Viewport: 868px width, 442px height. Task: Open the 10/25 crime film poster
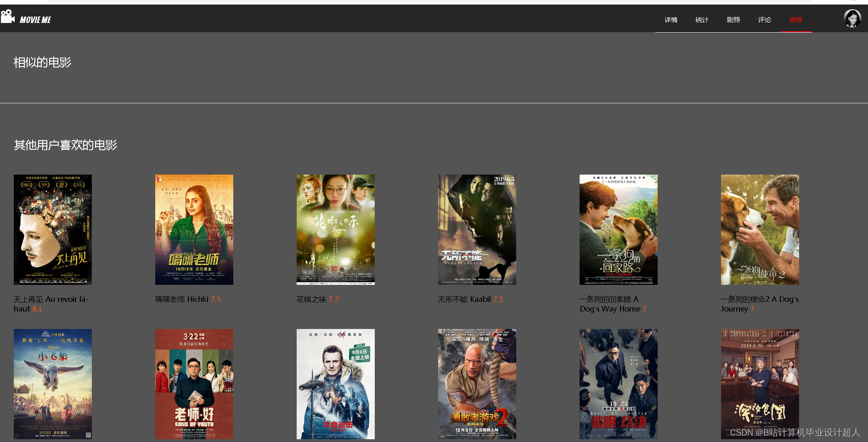tap(619, 384)
